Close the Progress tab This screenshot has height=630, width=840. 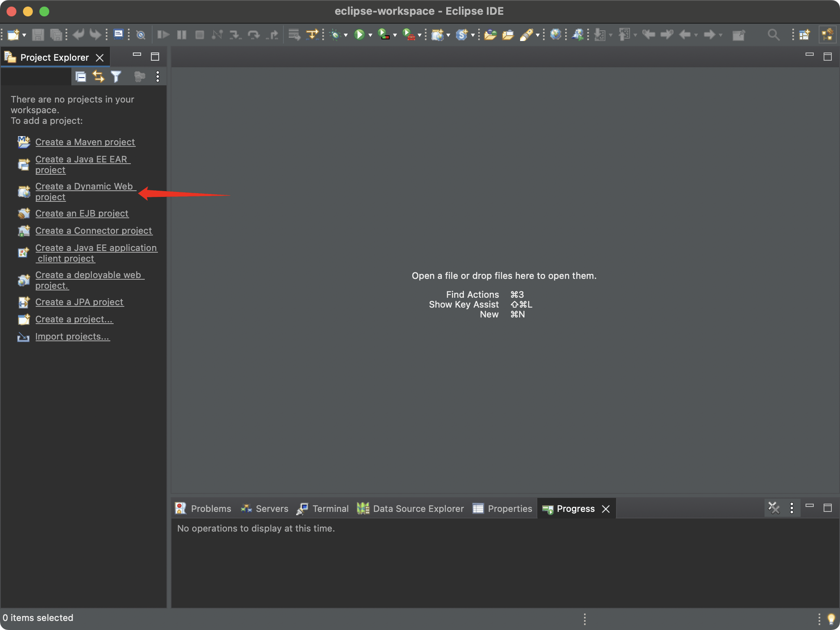606,509
